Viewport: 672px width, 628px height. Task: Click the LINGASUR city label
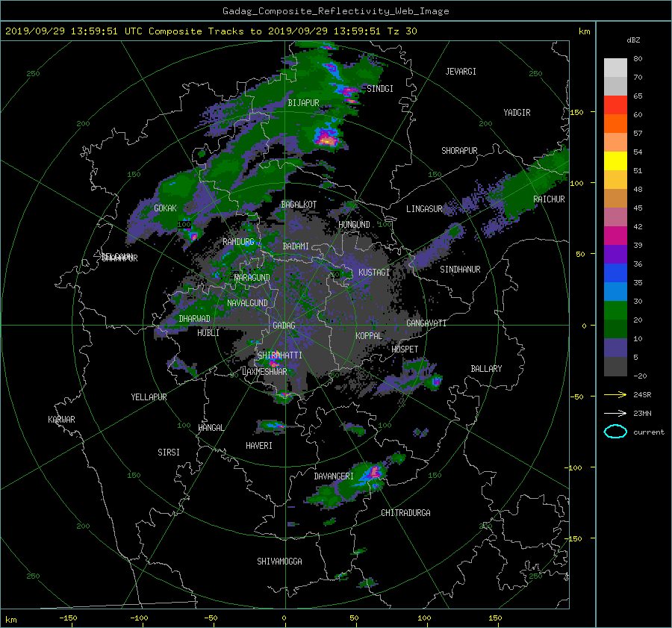tap(424, 209)
